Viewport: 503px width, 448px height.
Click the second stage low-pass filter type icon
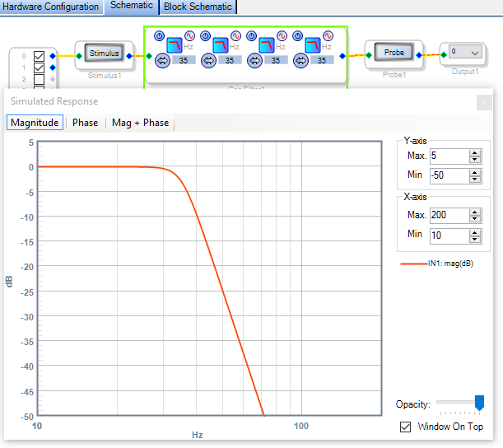221,45
